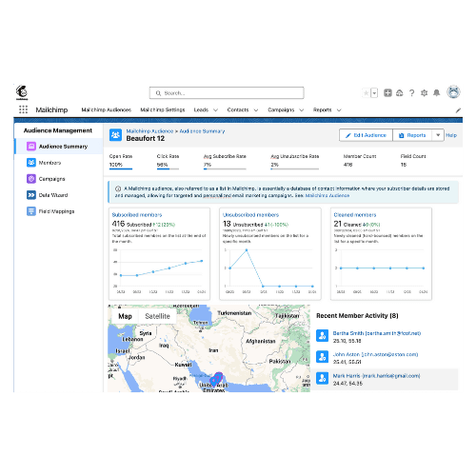Click John Aston's member icon
The height and width of the screenshot is (476, 476).
coord(322,357)
